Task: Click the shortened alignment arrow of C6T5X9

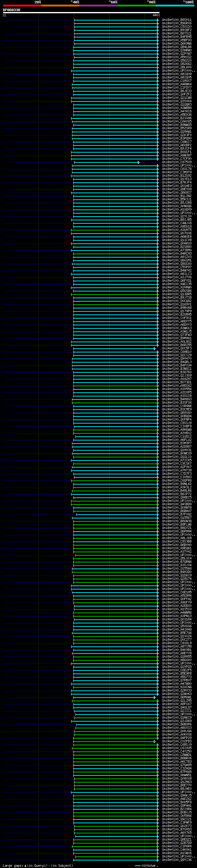Action: coord(107,162)
